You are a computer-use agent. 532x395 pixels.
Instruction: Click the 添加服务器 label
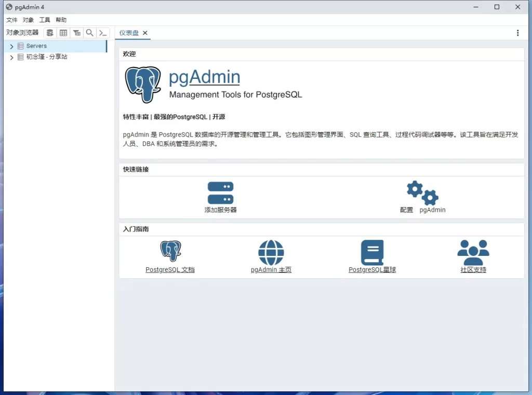[220, 210]
